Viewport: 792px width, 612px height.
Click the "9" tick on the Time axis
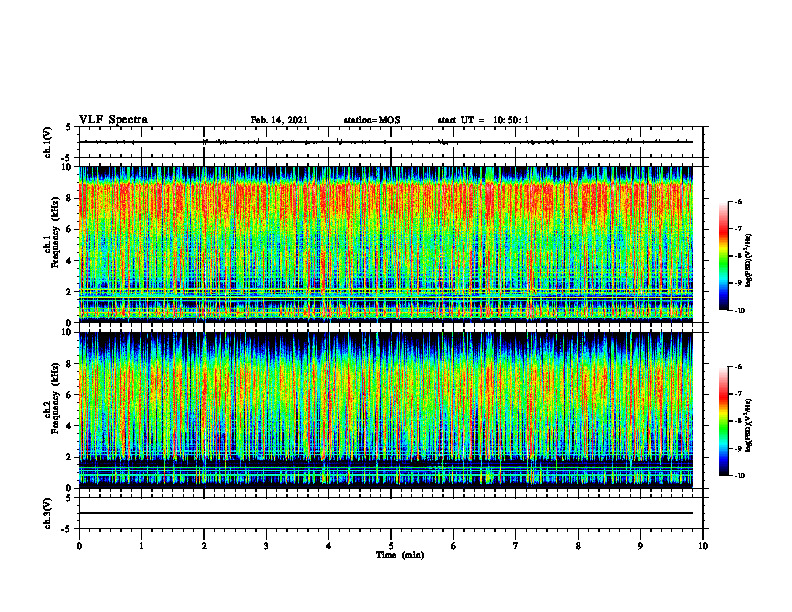[640, 546]
